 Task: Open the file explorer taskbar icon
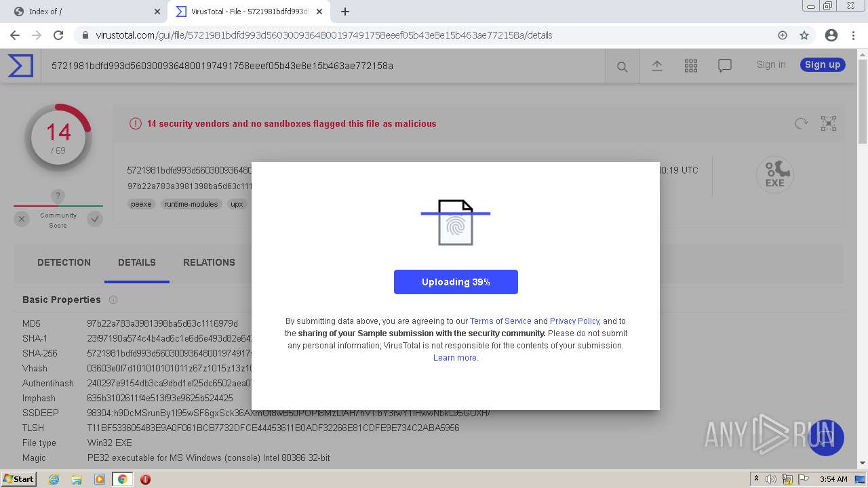(x=77, y=479)
